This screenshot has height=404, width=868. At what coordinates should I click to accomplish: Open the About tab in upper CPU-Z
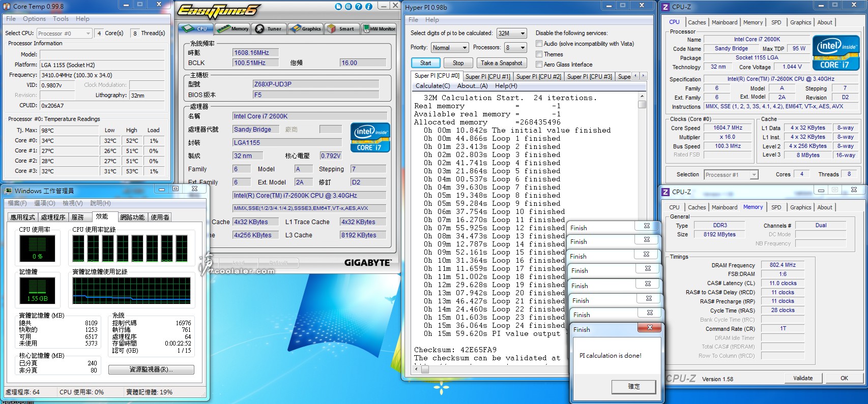pyautogui.click(x=825, y=22)
